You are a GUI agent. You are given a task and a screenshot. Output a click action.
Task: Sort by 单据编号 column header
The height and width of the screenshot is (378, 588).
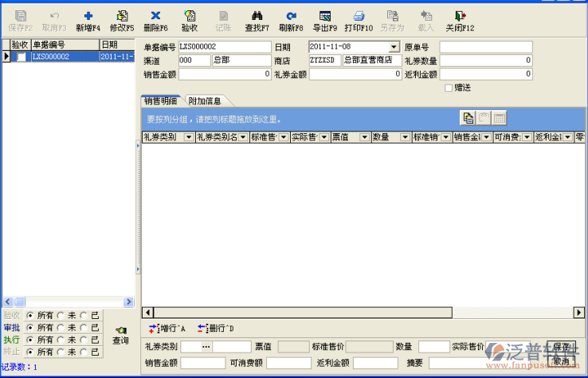65,45
